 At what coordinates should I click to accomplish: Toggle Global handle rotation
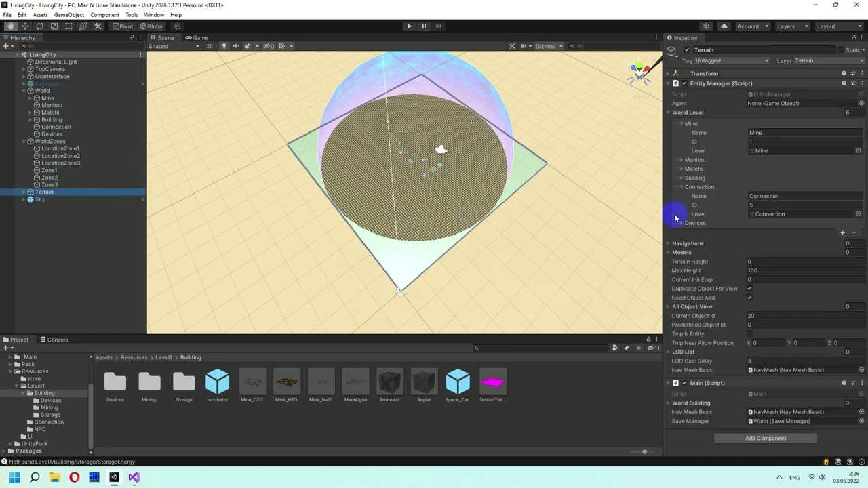pyautogui.click(x=152, y=26)
